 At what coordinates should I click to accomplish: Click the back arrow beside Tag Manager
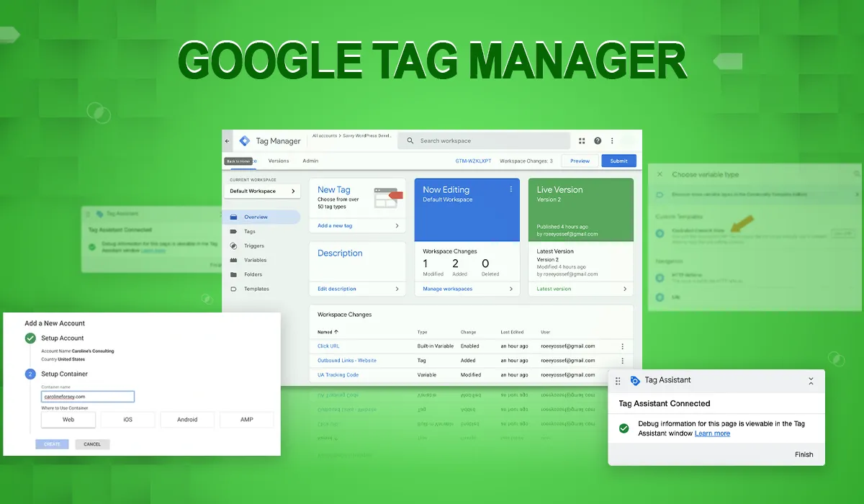coord(228,141)
